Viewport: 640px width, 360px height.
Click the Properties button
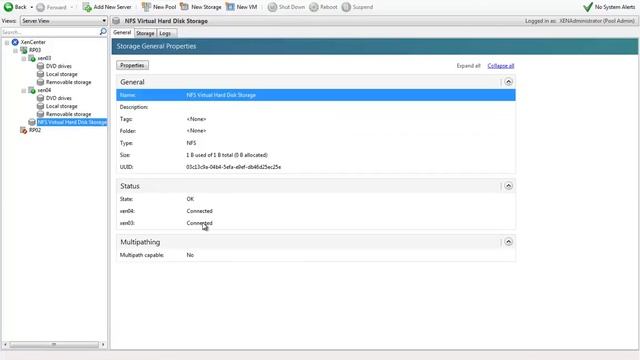coord(132,65)
